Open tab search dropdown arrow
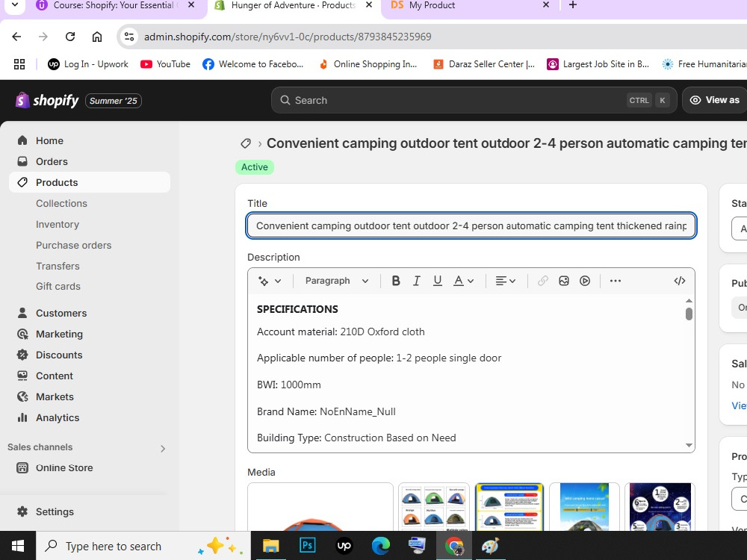 15,5
